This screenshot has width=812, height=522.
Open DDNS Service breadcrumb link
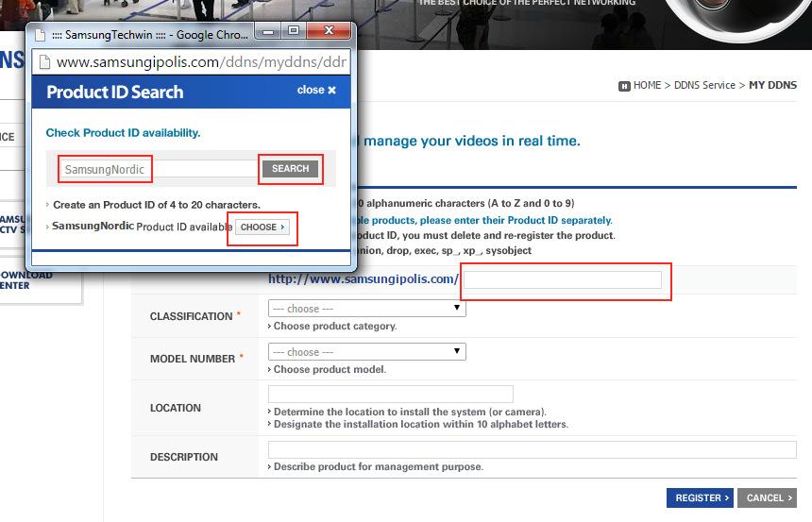point(704,86)
